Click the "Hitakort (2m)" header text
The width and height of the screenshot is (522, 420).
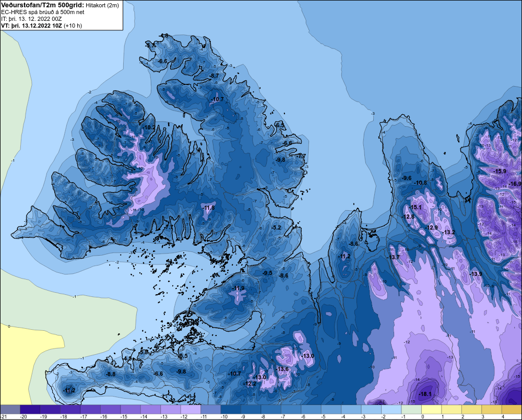(102, 5)
